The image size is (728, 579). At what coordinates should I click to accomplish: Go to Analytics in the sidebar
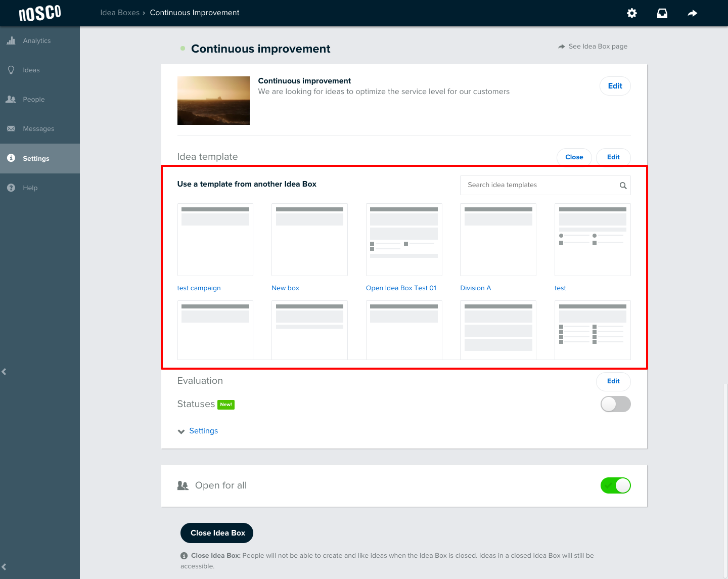(37, 40)
